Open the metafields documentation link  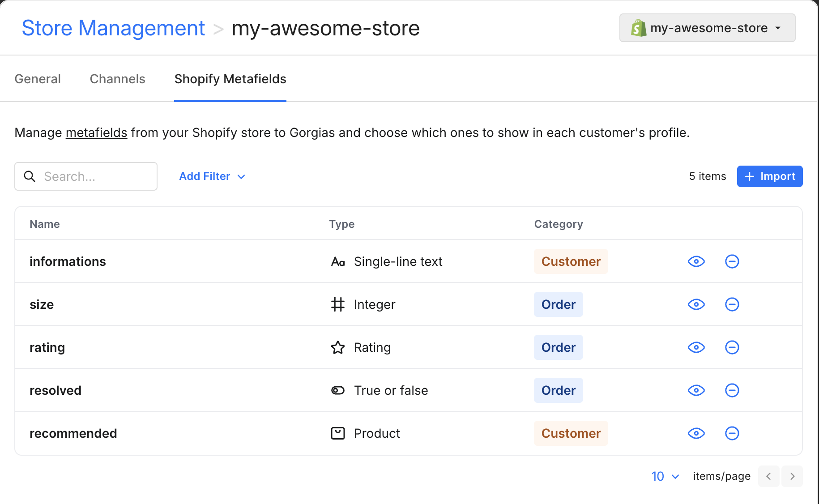coord(96,133)
